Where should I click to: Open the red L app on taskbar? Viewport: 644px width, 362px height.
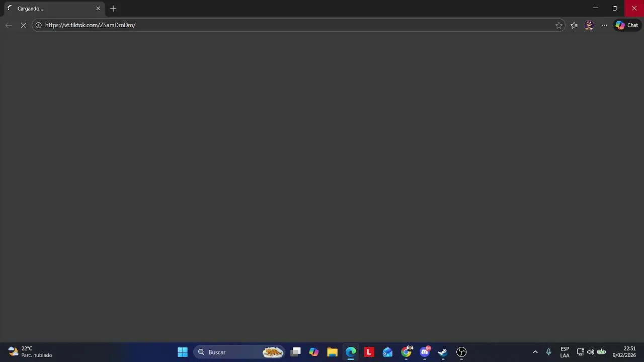(x=369, y=352)
